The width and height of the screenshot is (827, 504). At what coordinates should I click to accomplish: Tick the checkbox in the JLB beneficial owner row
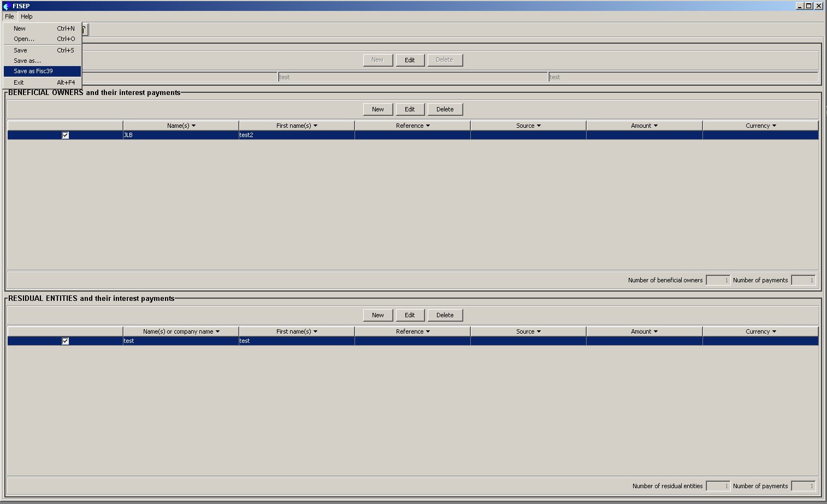point(66,135)
